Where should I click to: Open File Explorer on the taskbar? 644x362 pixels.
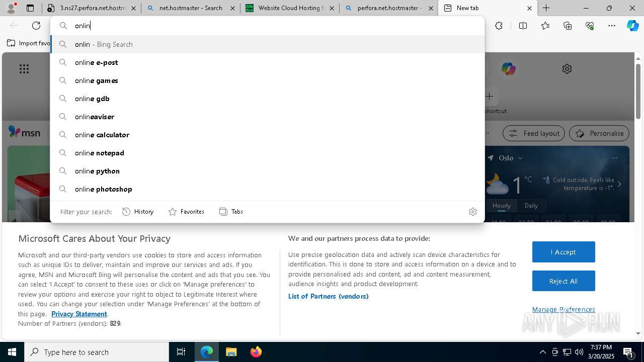(231, 352)
